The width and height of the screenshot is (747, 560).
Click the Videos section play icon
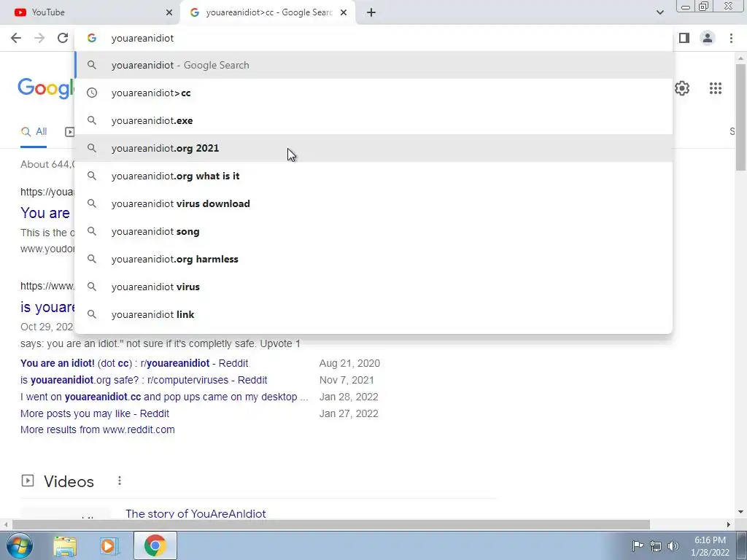[28, 481]
